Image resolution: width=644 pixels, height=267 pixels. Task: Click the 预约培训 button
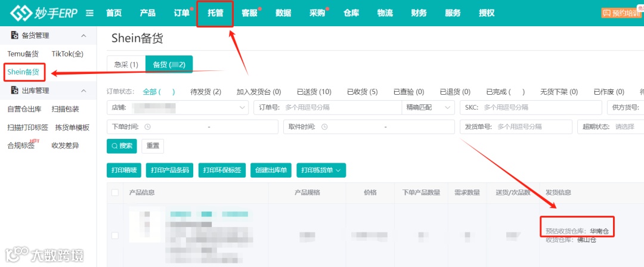click(622, 13)
